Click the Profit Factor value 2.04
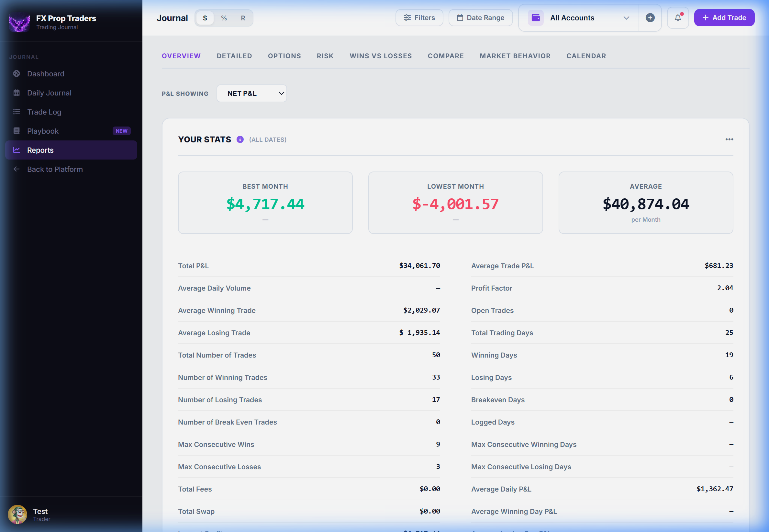 tap(725, 288)
